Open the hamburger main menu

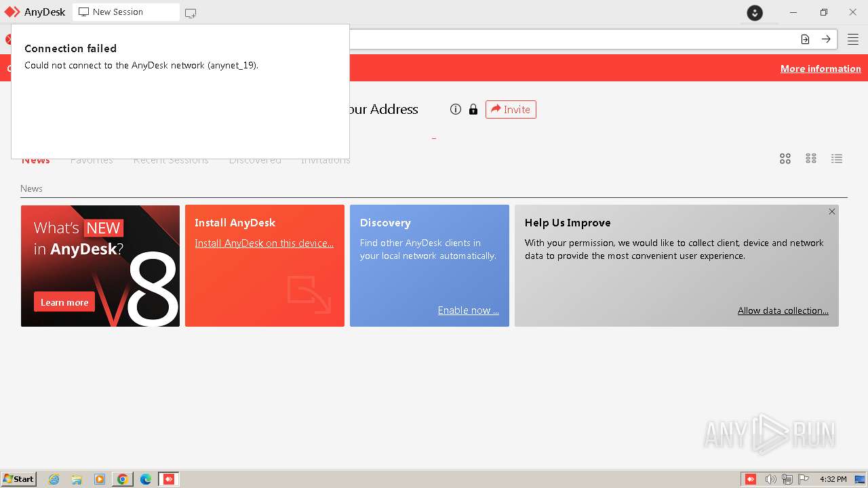pos(853,39)
